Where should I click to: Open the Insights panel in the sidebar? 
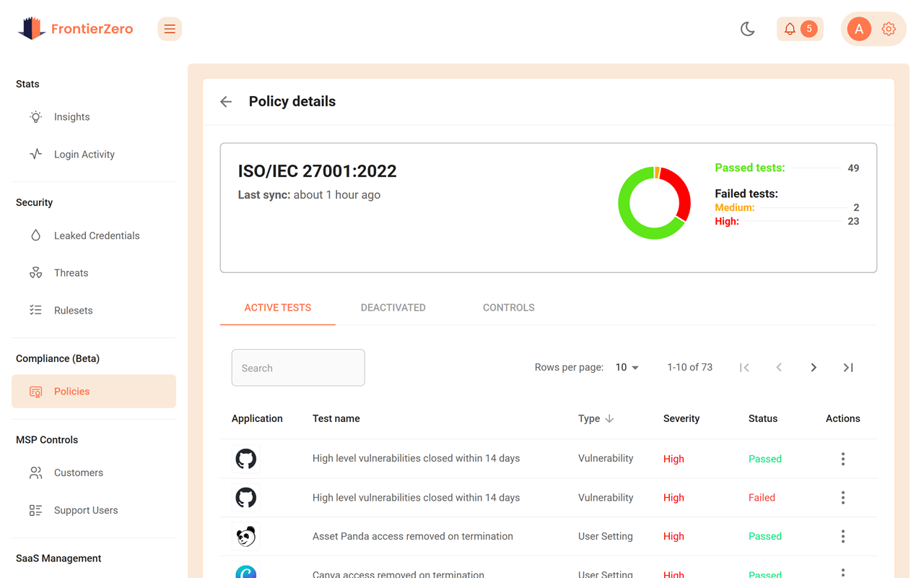(71, 116)
